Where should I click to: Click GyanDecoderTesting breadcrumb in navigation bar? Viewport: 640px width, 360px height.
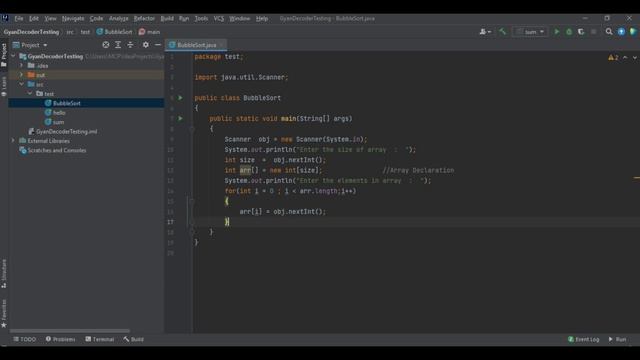pyautogui.click(x=31, y=32)
